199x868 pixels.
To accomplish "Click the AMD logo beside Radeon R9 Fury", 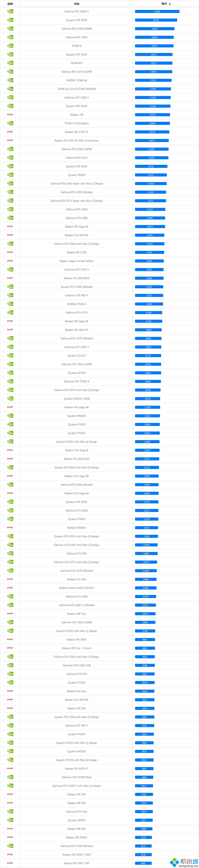I will pyautogui.click(x=10, y=614).
